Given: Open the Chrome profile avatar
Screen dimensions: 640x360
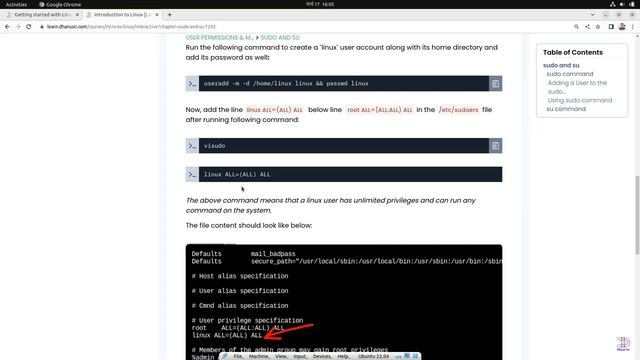Looking at the screenshot, I should pos(622,27).
